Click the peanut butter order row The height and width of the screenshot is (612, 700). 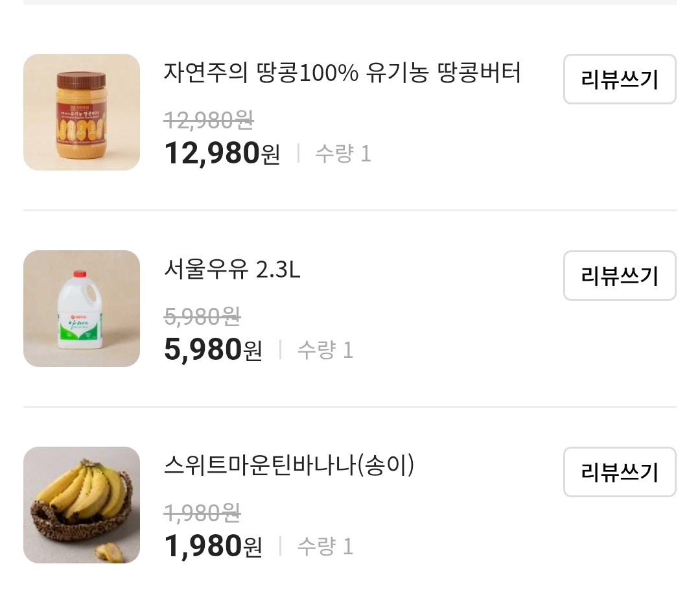pyautogui.click(x=350, y=112)
